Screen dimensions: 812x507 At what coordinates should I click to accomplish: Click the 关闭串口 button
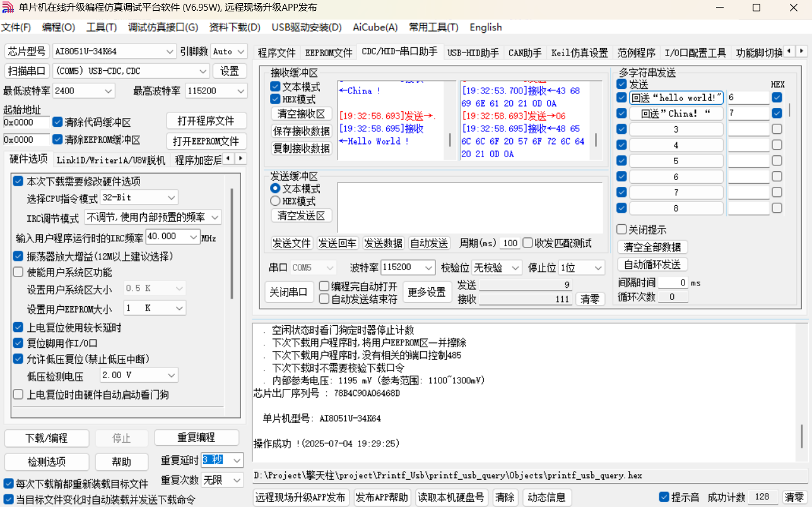click(289, 292)
